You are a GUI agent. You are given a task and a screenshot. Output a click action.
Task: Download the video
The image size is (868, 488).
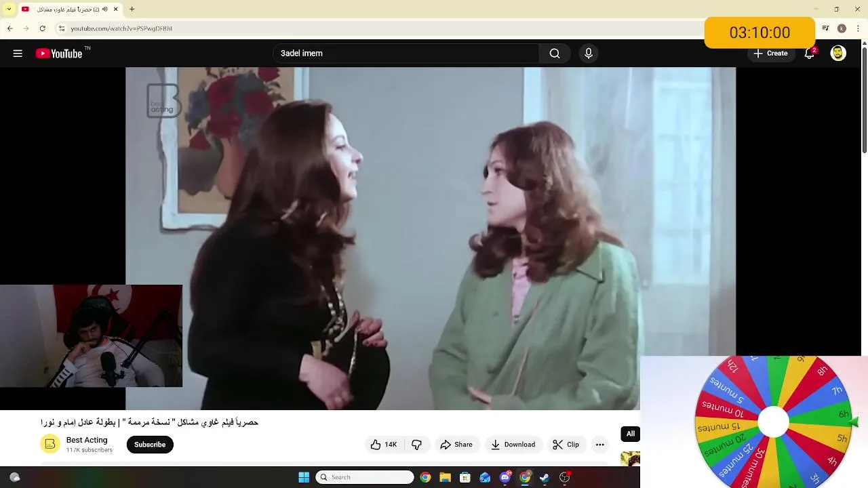(513, 445)
